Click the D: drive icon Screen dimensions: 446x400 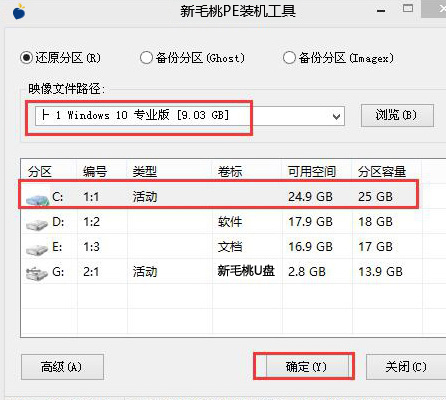tap(37, 224)
